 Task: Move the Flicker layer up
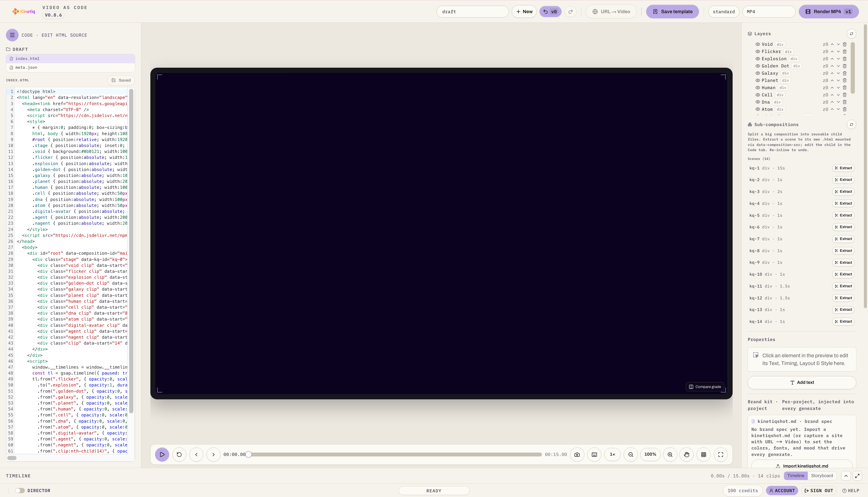832,52
